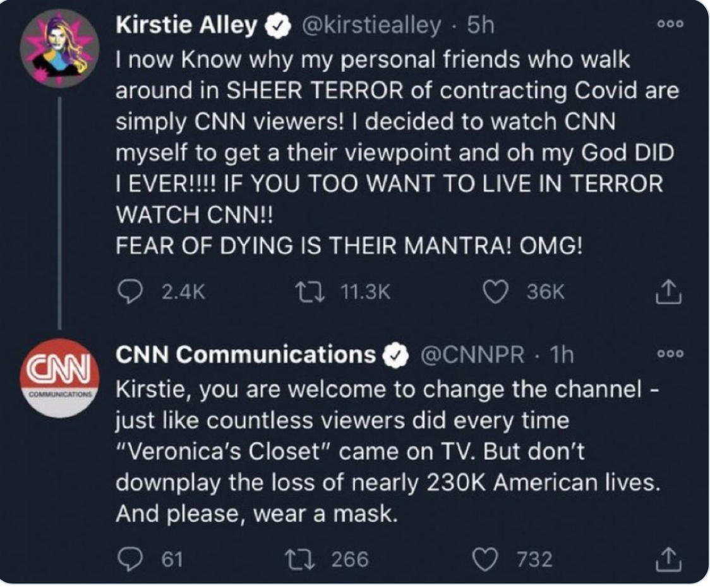The image size is (710, 588).
Task: Open more options on CNN Communications tweet
Action: click(671, 354)
